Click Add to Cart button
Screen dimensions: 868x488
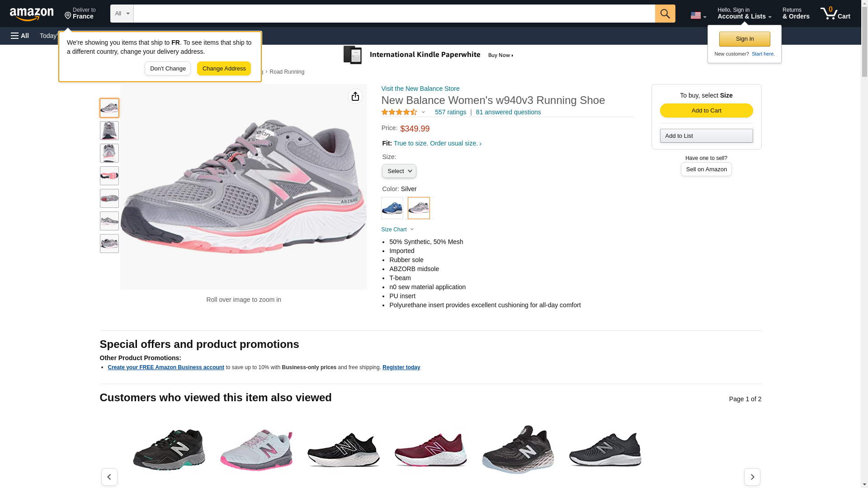click(x=706, y=111)
